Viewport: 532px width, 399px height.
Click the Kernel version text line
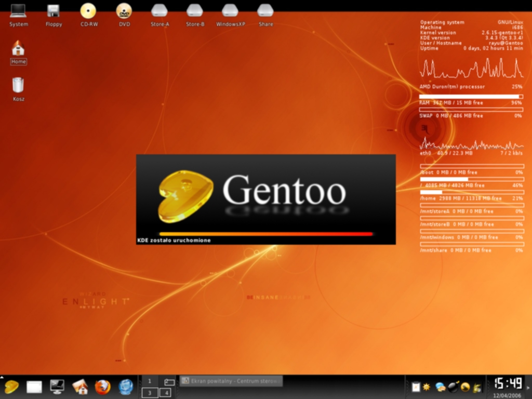[x=471, y=33]
